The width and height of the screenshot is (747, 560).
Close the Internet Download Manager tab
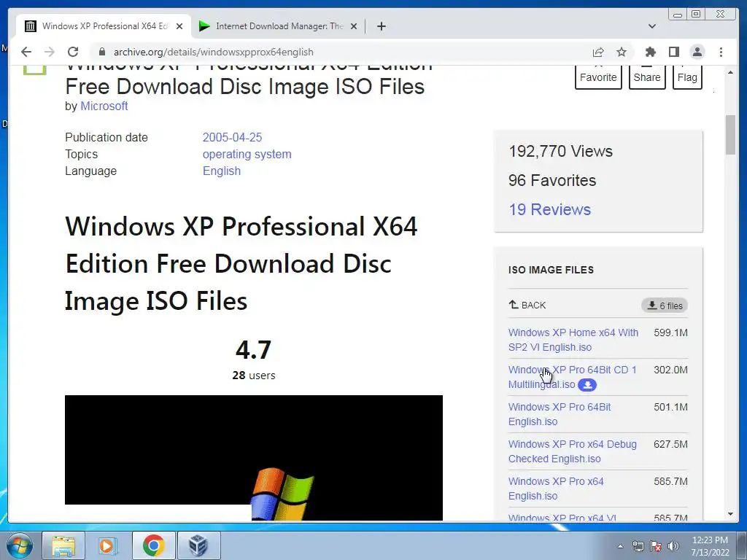click(354, 26)
